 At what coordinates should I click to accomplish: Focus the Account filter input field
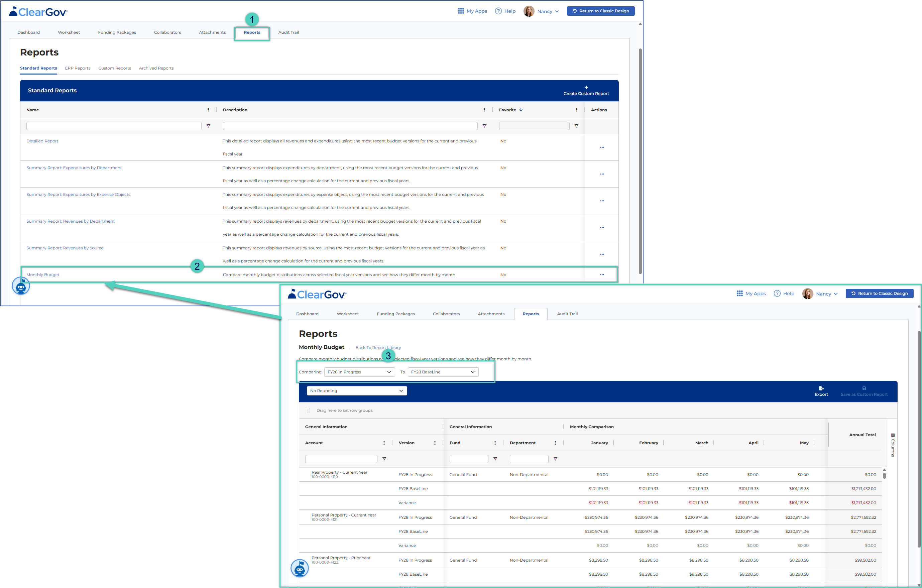341,459
